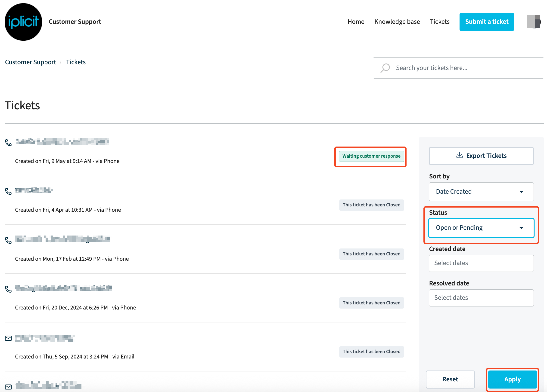Click the search magnifier icon
547x392 pixels.
[x=385, y=68]
